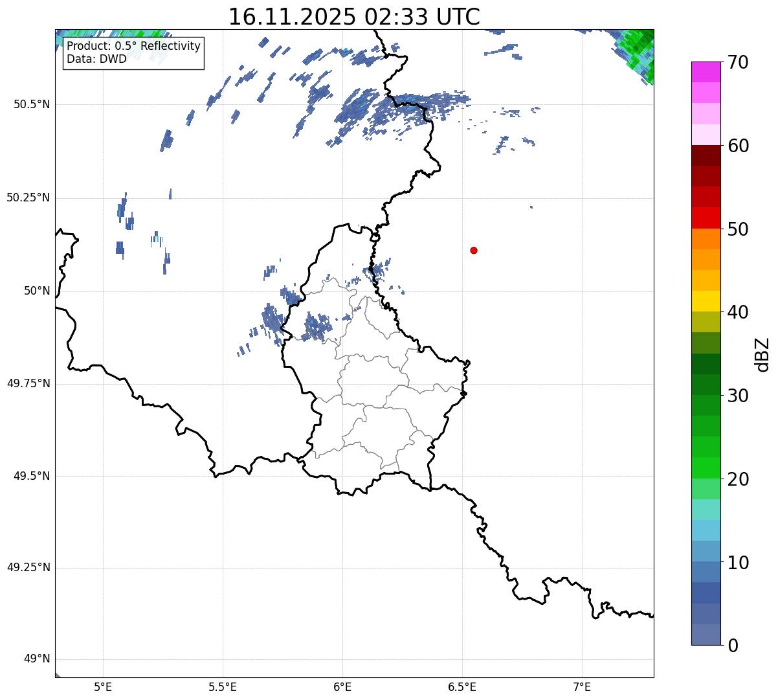Click the title '16.11.2025 02:33 UTC'
The image size is (778, 700).
(354, 17)
